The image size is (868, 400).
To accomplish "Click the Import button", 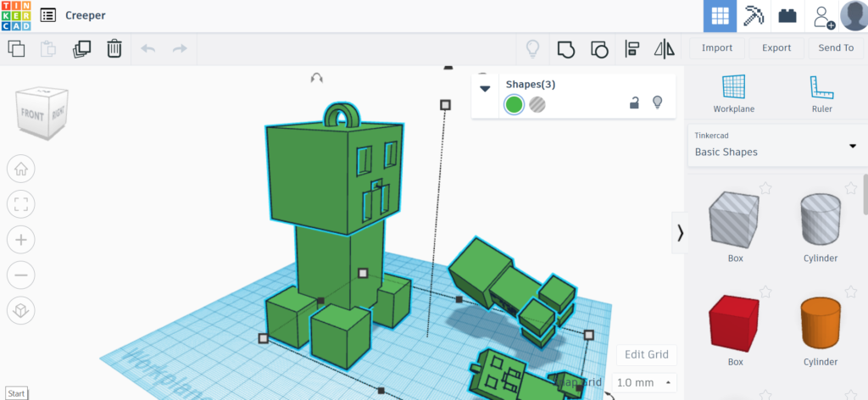I will tap(717, 48).
